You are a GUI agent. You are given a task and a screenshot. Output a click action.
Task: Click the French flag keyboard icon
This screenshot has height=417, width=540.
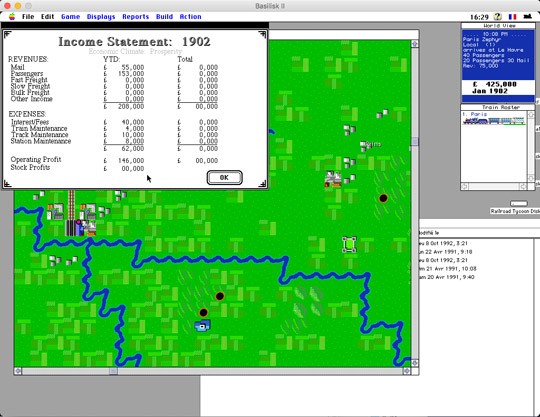pos(512,17)
